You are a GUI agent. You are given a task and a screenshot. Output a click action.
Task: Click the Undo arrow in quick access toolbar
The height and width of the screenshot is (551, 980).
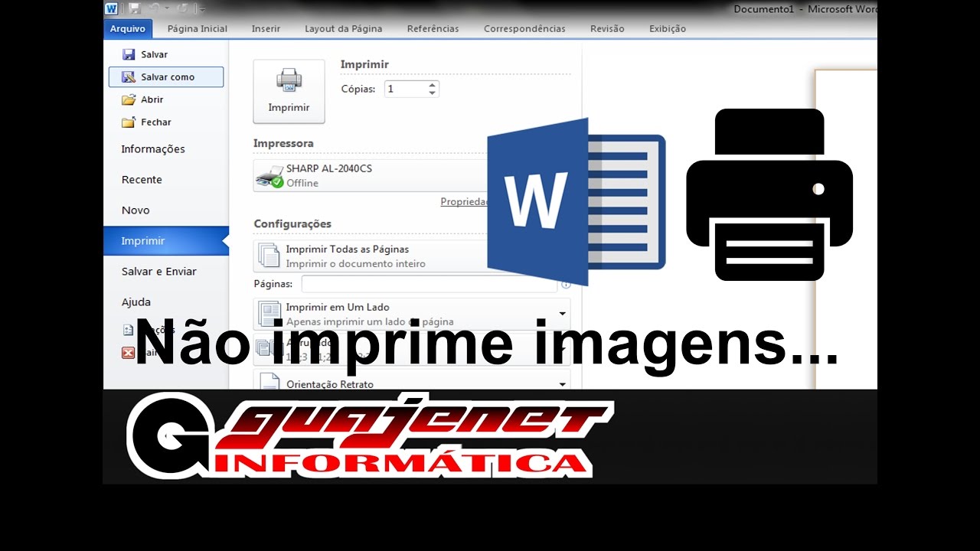coord(153,8)
